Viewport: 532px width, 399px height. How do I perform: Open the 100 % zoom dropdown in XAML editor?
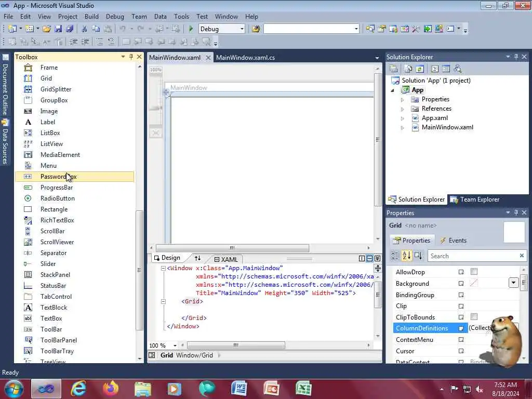tap(175, 345)
